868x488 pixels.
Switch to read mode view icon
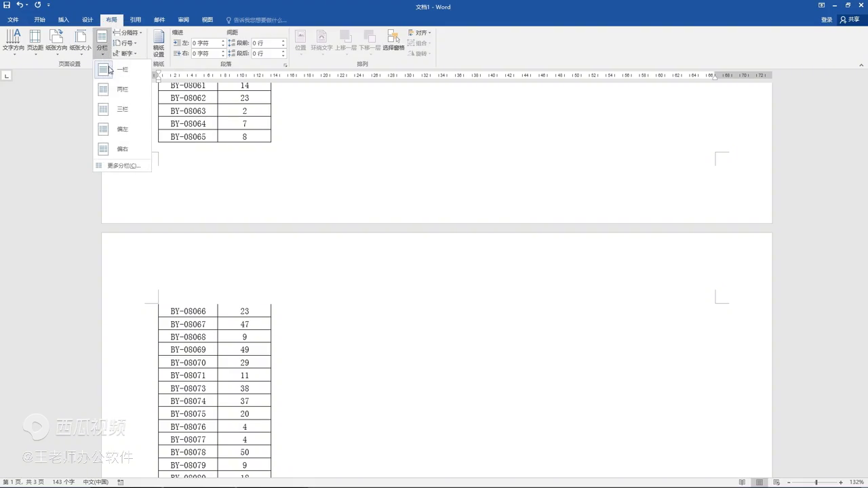(742, 482)
